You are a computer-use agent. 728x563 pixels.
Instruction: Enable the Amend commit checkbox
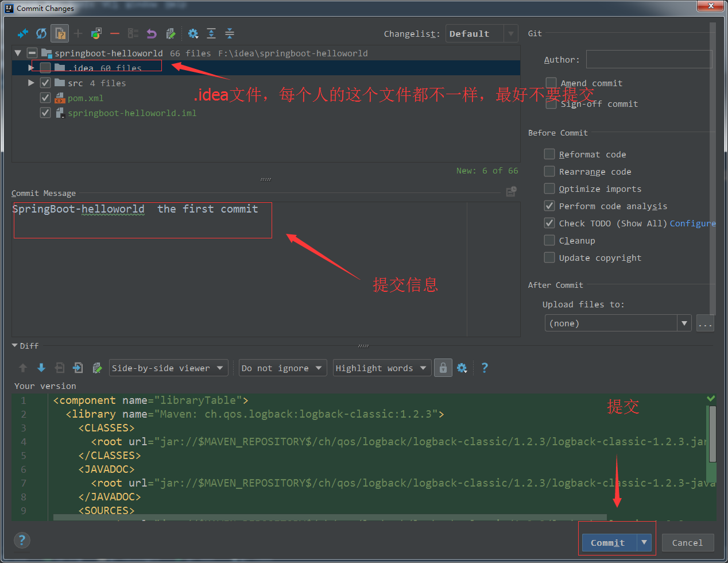point(551,83)
